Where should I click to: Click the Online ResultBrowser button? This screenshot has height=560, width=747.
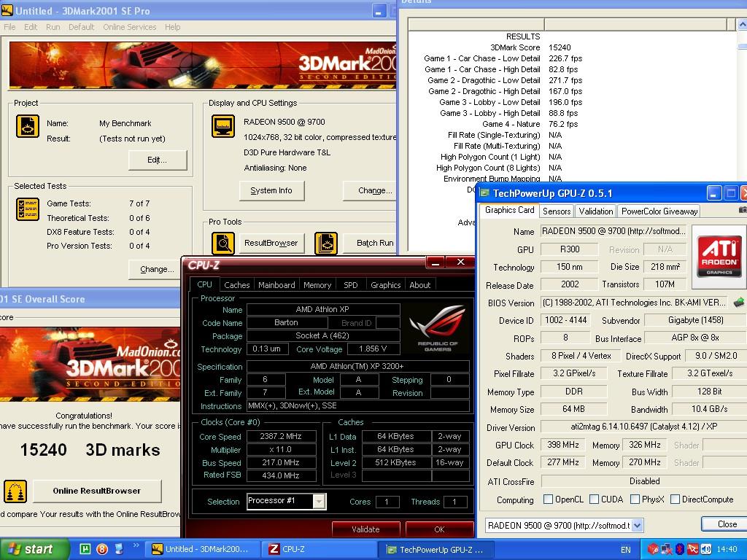[x=97, y=491]
